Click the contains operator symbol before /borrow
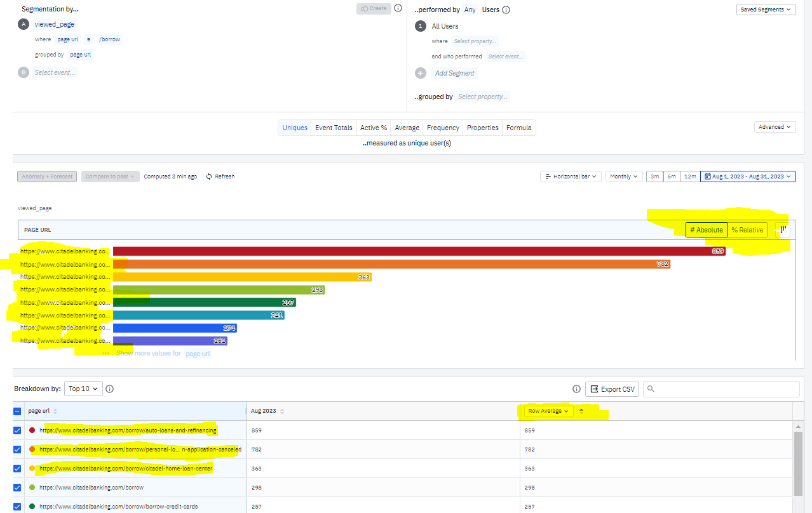 [88, 39]
